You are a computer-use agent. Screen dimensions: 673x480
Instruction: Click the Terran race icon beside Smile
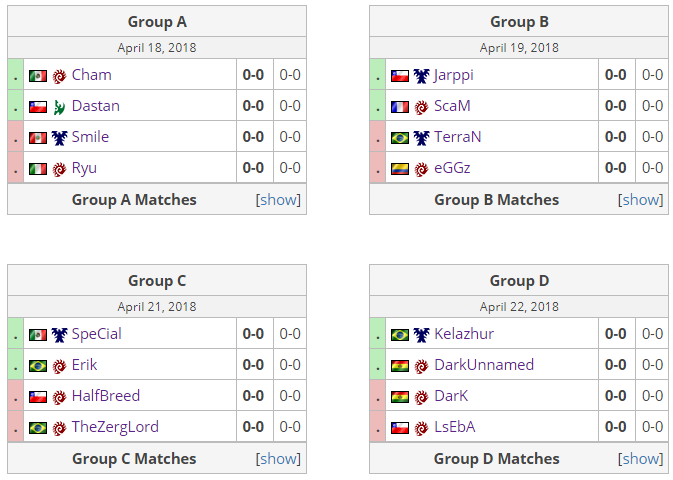pos(59,137)
